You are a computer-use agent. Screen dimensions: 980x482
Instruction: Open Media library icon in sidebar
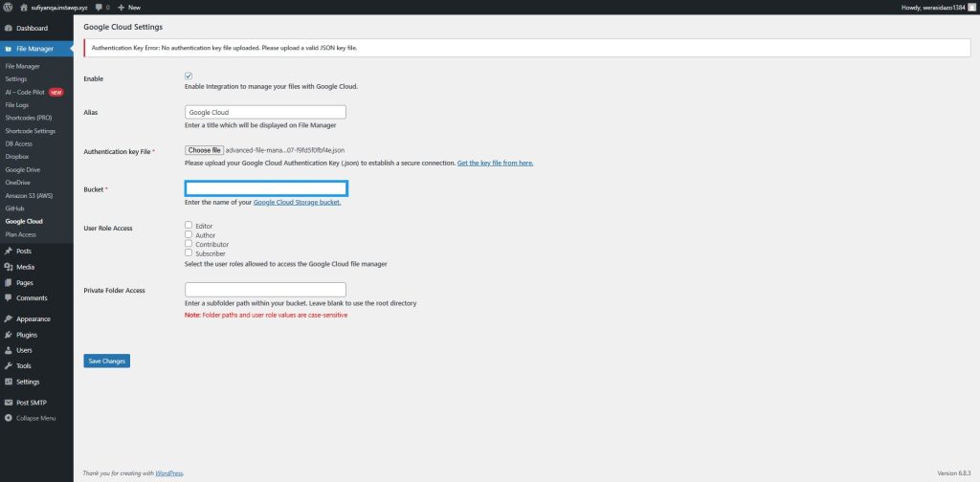pyautogui.click(x=9, y=267)
